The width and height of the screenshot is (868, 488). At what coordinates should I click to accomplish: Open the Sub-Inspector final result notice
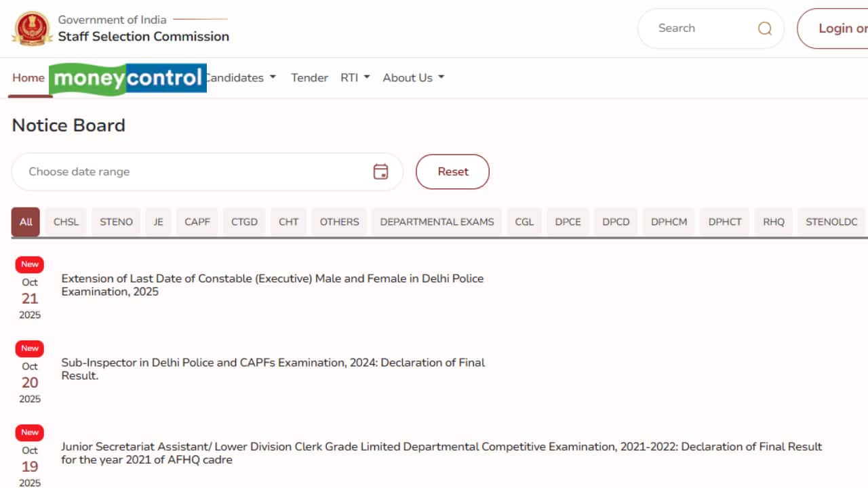pyautogui.click(x=273, y=369)
